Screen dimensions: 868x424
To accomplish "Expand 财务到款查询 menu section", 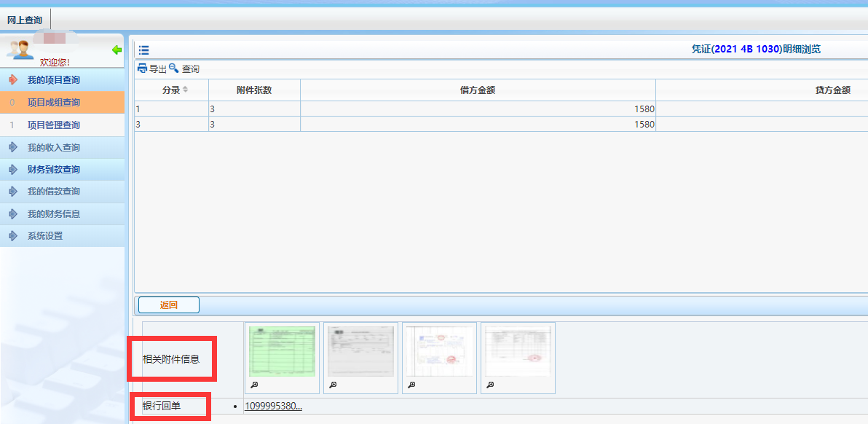I will [53, 170].
